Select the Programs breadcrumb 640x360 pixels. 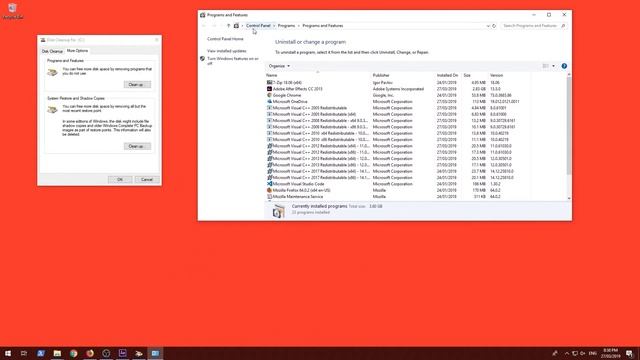(286, 26)
